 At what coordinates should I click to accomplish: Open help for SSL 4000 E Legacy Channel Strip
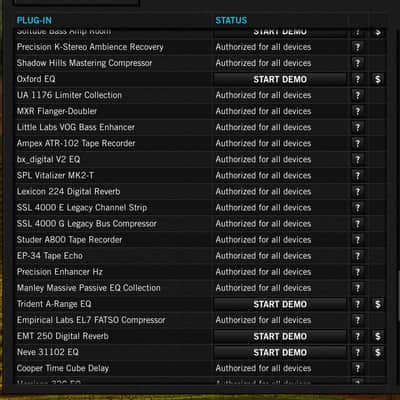pyautogui.click(x=357, y=208)
